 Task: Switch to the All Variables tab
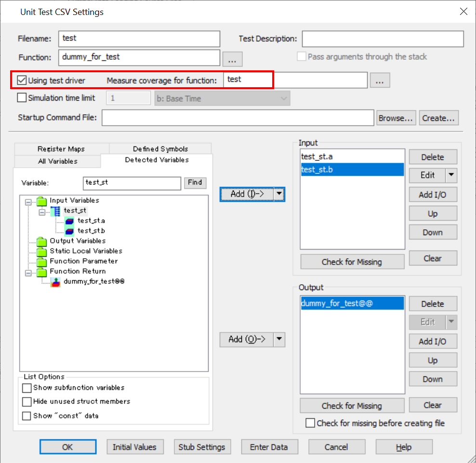(58, 161)
